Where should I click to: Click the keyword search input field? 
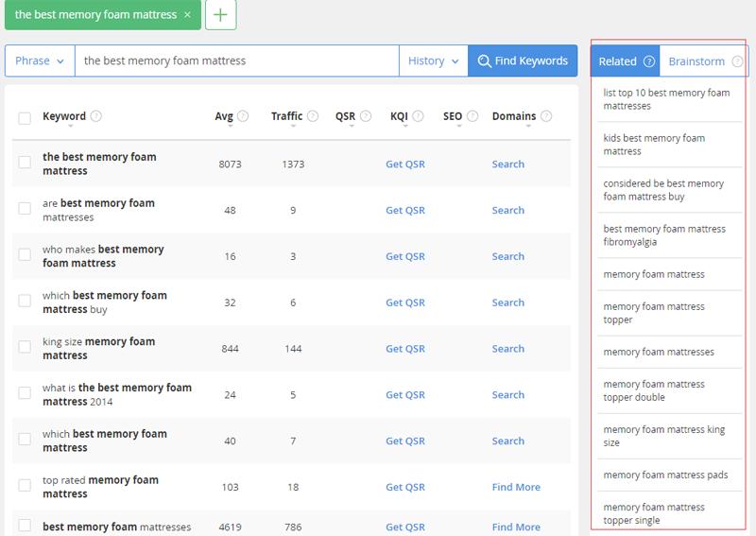(237, 61)
